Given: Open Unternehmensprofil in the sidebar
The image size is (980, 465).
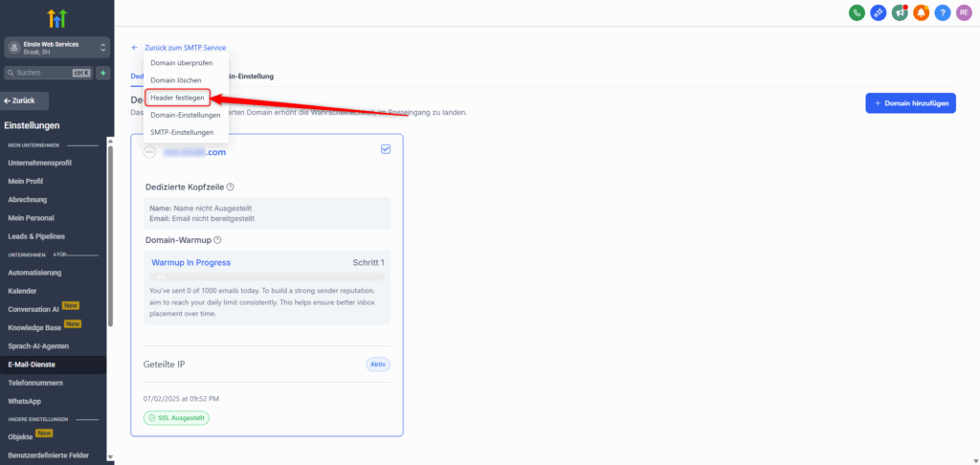Looking at the screenshot, I should tap(40, 163).
